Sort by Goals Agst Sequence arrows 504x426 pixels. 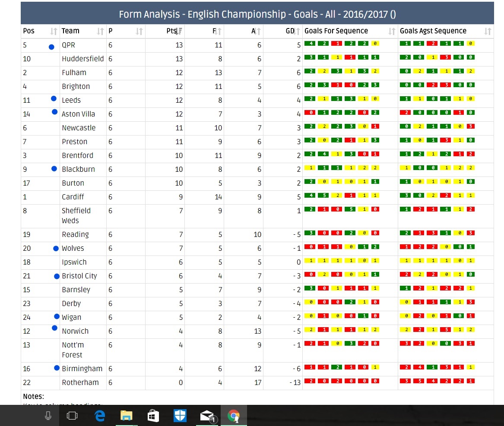point(488,31)
